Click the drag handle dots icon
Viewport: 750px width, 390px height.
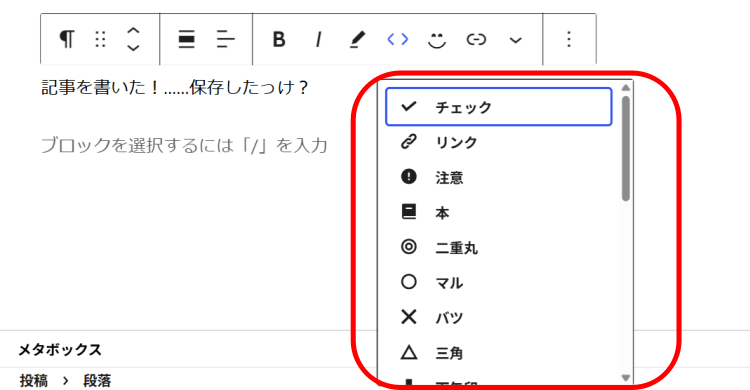pyautogui.click(x=100, y=39)
